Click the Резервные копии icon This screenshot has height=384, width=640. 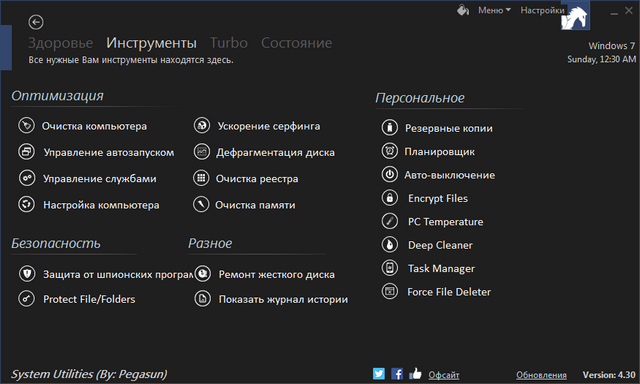point(390,127)
